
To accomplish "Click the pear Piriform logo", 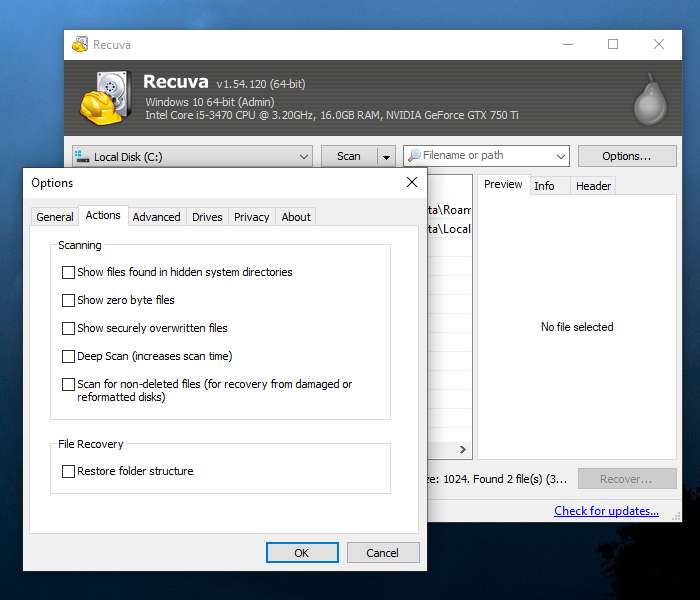I will click(650, 100).
